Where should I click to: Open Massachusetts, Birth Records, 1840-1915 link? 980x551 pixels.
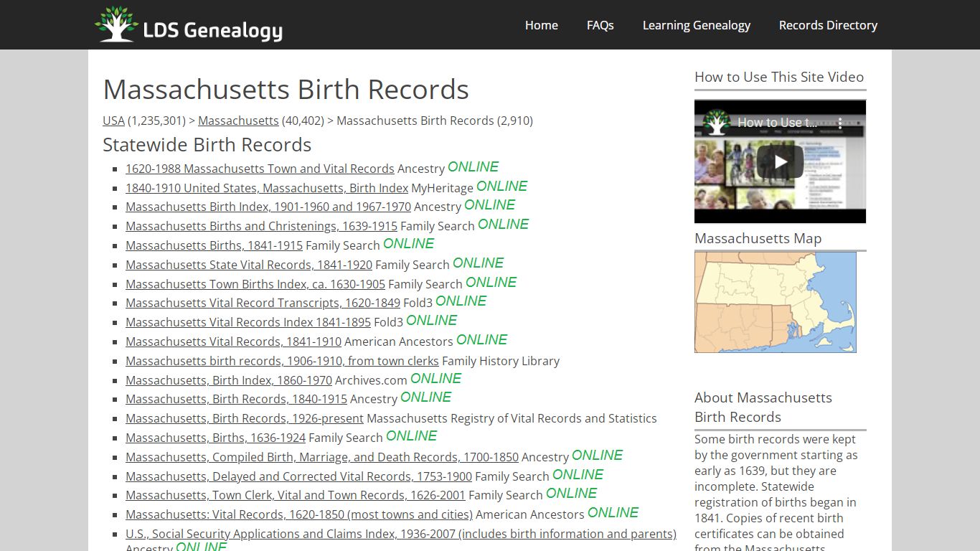(x=236, y=399)
